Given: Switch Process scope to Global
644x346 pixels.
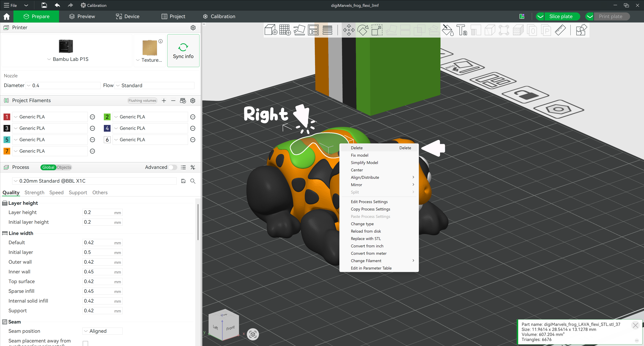Looking at the screenshot, I should pyautogui.click(x=48, y=167).
